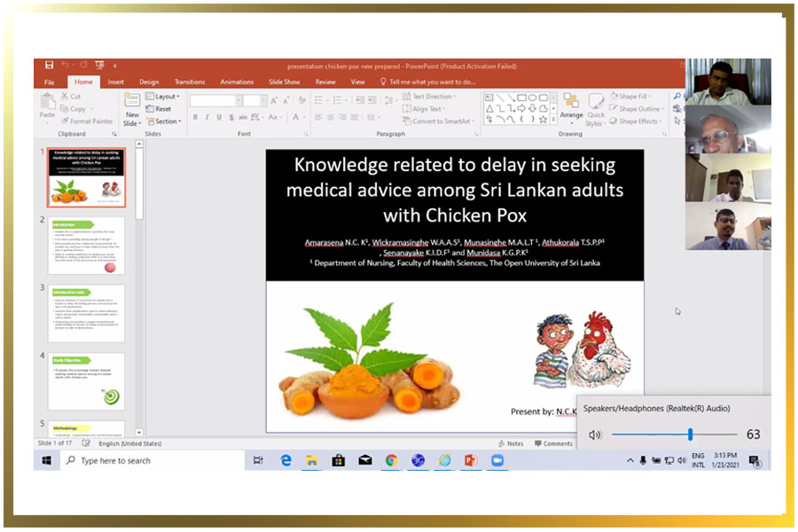Open the Text Direction dropdown

pos(429,97)
